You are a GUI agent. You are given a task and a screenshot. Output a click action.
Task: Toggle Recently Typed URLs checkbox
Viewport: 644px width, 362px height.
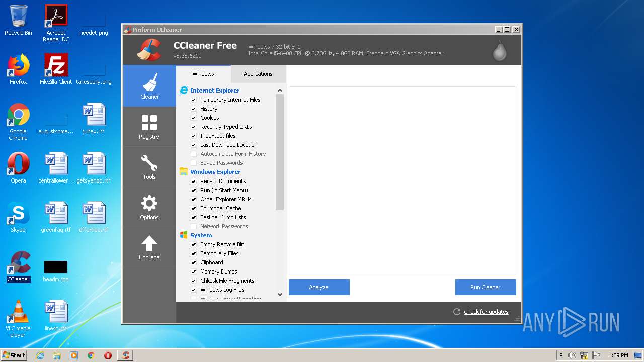(194, 127)
